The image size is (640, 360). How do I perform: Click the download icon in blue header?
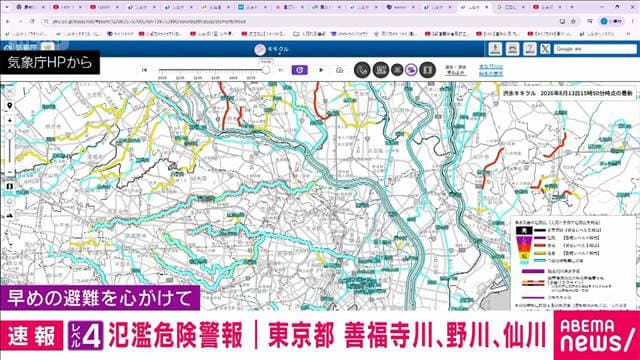pos(495,49)
